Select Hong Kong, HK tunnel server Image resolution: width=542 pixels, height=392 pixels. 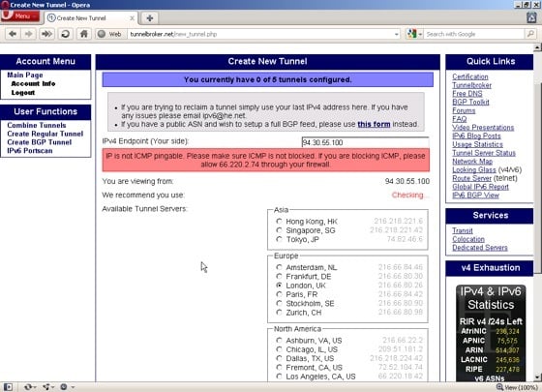(279, 222)
